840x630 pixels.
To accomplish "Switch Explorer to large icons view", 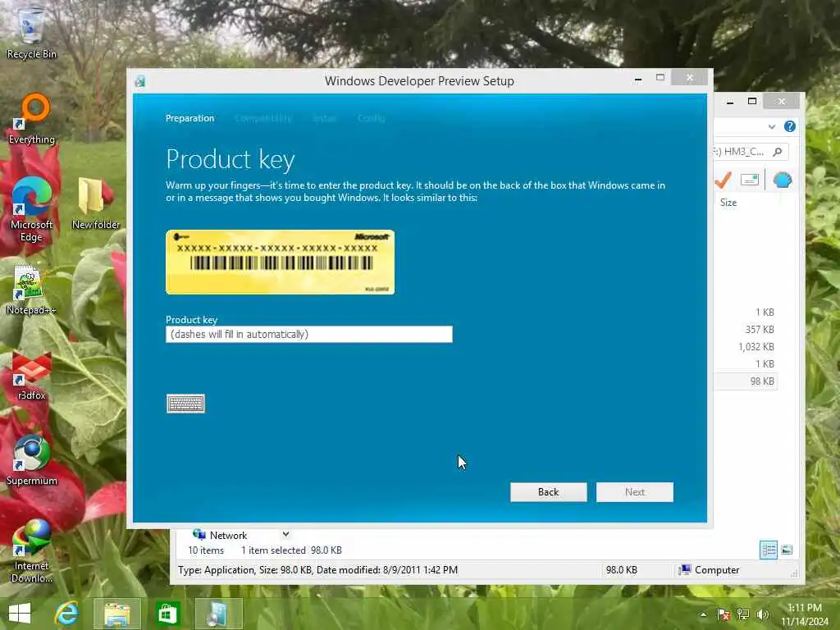I will click(x=787, y=550).
